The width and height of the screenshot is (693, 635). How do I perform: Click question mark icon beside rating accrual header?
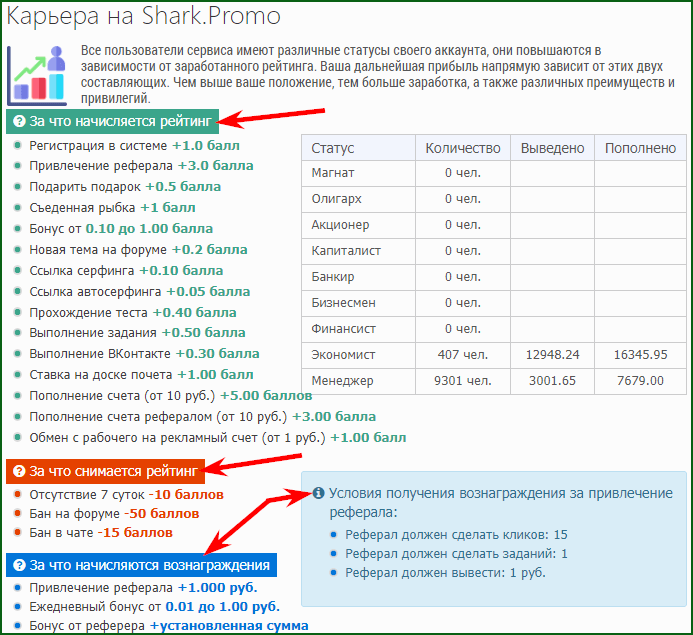pyautogui.click(x=19, y=121)
